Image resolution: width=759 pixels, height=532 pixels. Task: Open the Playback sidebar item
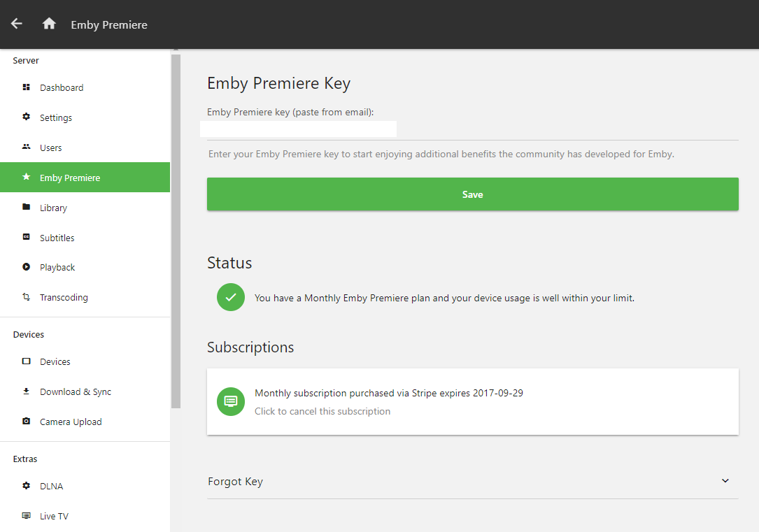click(x=85, y=268)
